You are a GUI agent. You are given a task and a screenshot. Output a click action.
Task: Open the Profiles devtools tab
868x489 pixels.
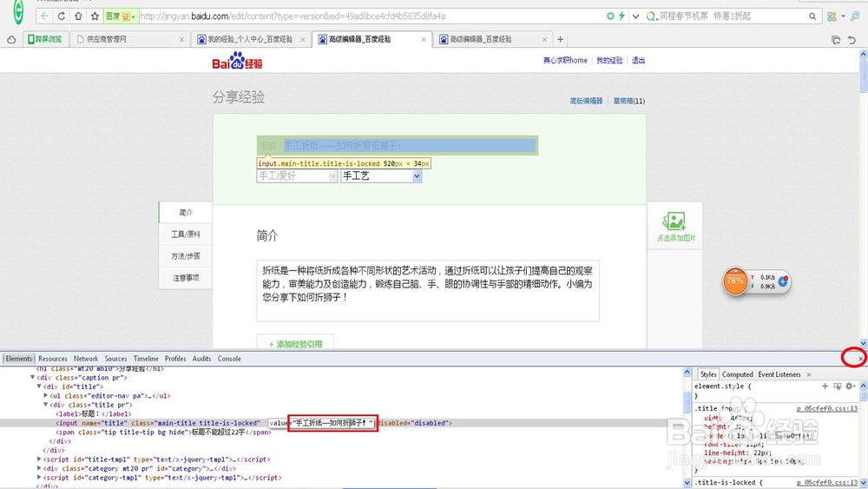click(x=175, y=359)
